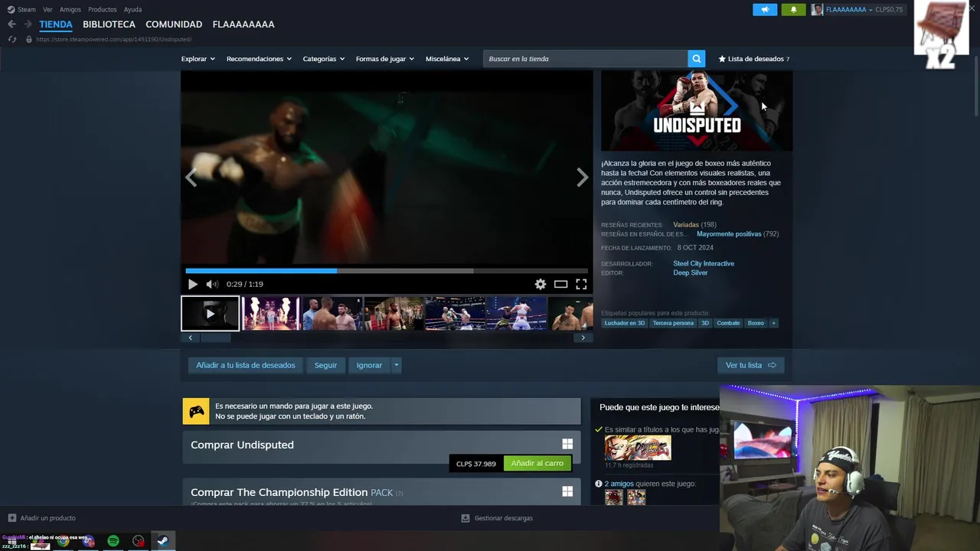980x551 pixels.
Task: Expand the Recomendaciones dropdown
Action: tap(259, 59)
